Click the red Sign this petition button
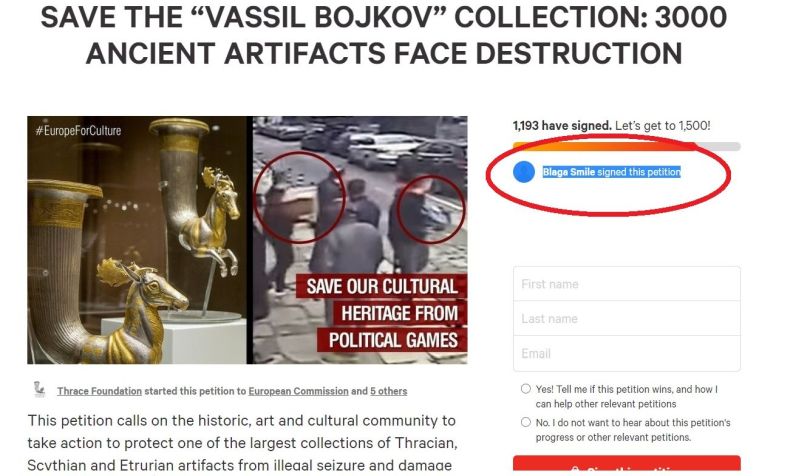Screen dimensions: 790x476 pyautogui.click(x=626, y=466)
